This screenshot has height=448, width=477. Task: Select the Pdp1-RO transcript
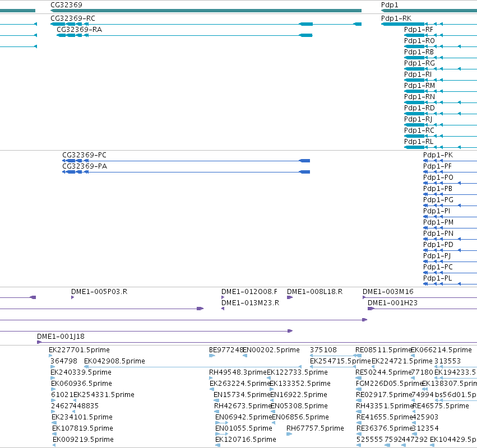[441, 46]
